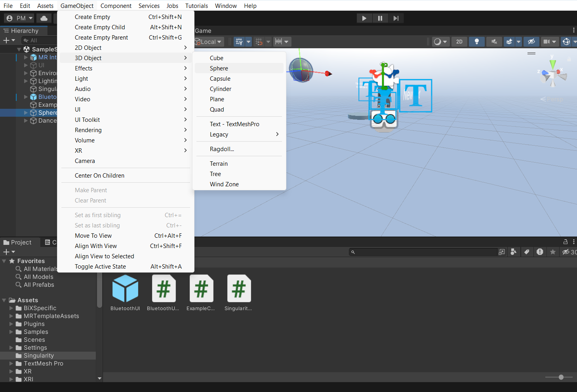Open Project panel more options menu

tap(573, 242)
